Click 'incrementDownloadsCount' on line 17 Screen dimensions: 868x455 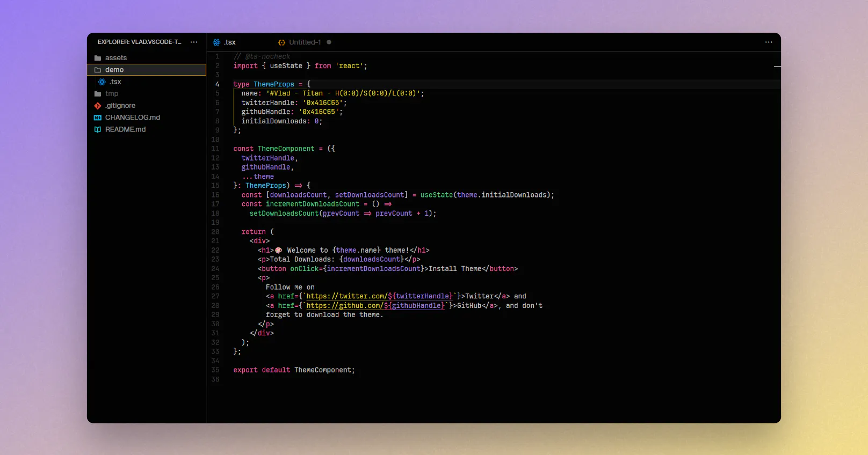313,204
